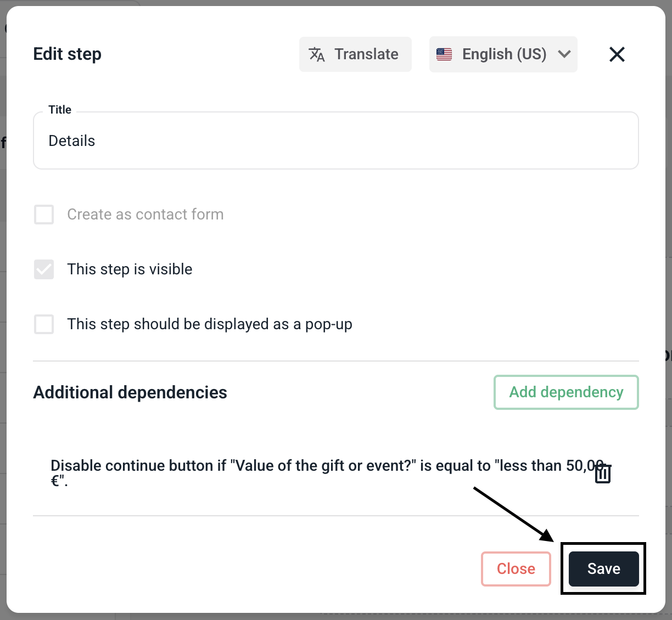Save the step changes
Viewport: 672px width, 620px height.
(603, 569)
